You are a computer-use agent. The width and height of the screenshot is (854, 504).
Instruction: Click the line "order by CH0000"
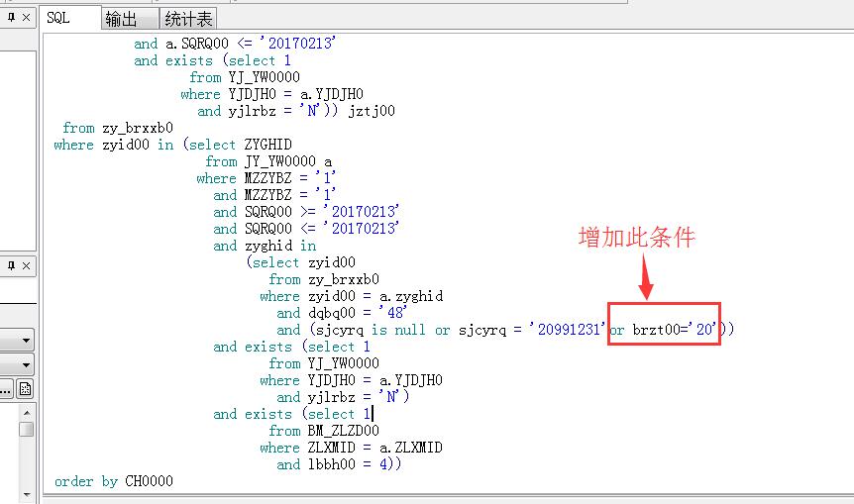click(114, 481)
